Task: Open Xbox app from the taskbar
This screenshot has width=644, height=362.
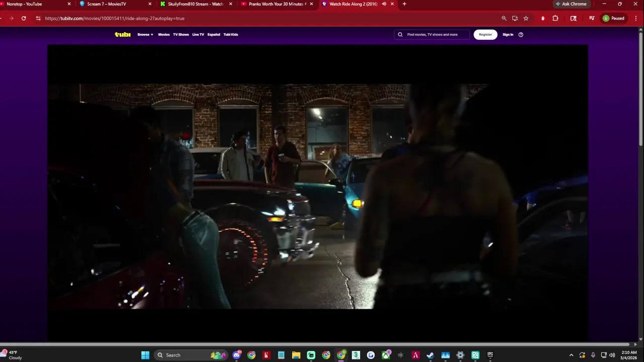Action: point(386,355)
